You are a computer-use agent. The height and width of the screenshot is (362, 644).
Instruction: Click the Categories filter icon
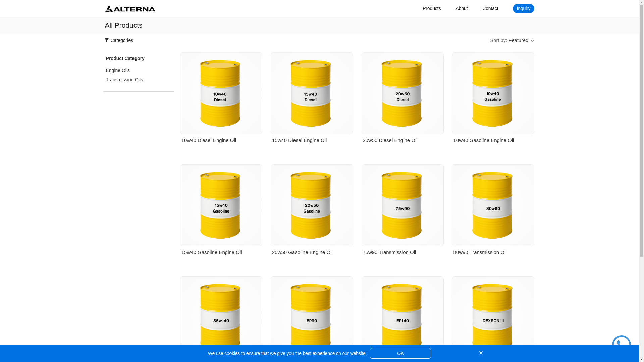click(x=107, y=40)
